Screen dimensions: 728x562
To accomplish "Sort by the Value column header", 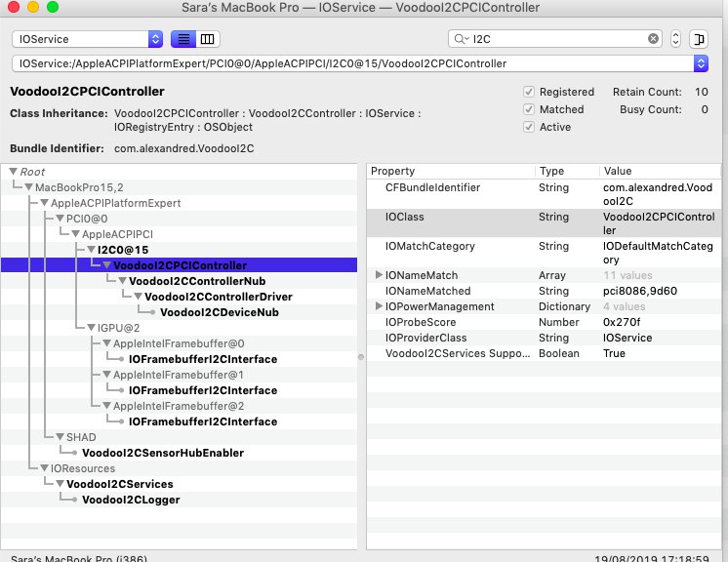I will point(660,171).
